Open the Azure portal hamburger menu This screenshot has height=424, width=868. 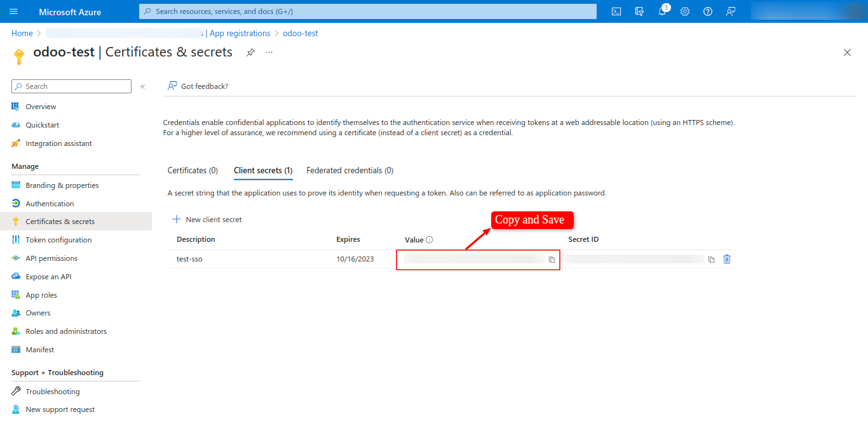(14, 11)
